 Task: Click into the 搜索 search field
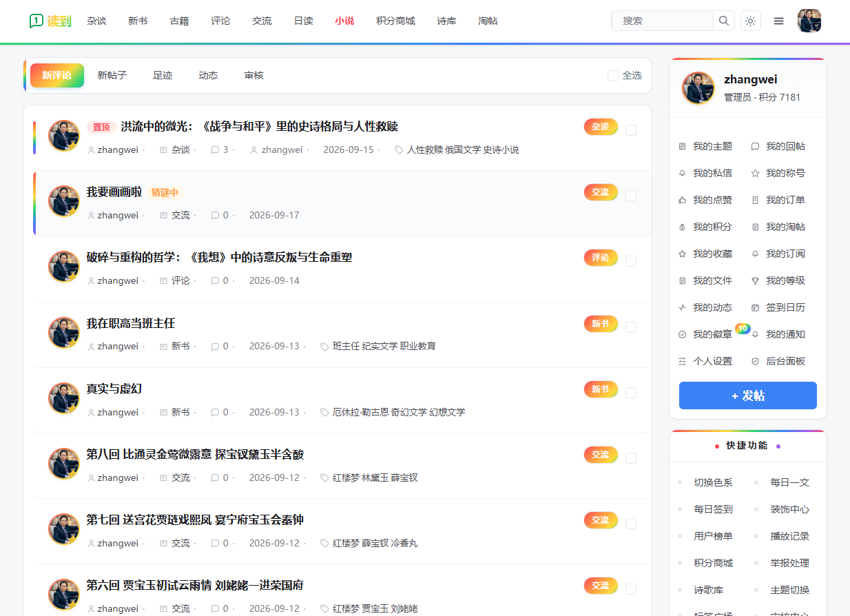pos(663,21)
